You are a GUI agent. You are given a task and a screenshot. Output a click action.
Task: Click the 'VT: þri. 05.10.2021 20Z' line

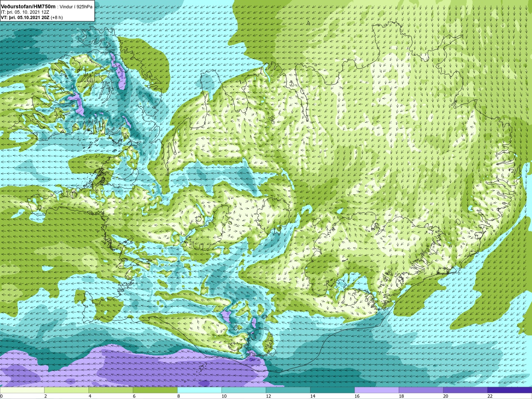25,17
